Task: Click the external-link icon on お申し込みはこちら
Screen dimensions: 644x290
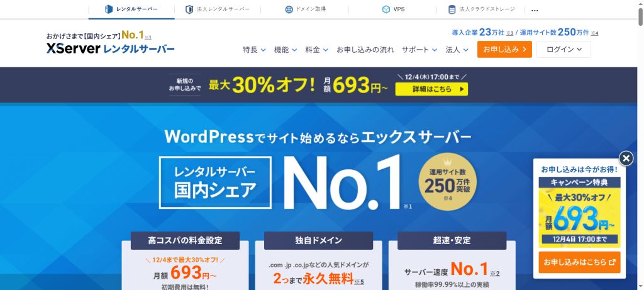Action: click(x=612, y=262)
